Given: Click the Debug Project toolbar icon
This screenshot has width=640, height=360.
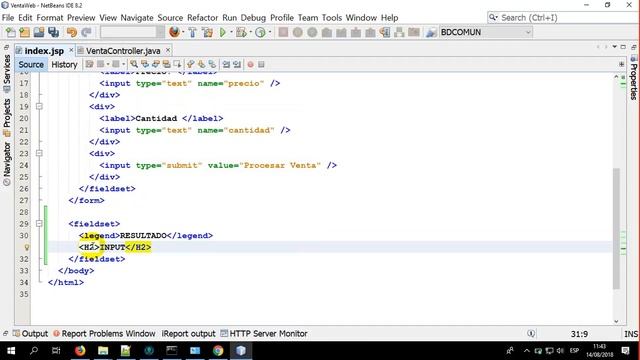Looking at the screenshot, I should coord(241,32).
